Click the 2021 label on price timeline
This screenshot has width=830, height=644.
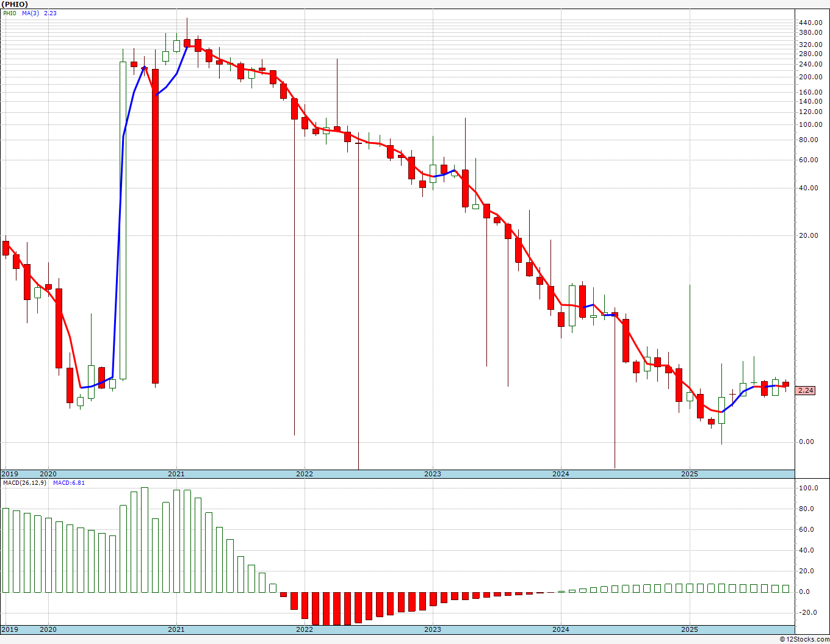click(176, 474)
